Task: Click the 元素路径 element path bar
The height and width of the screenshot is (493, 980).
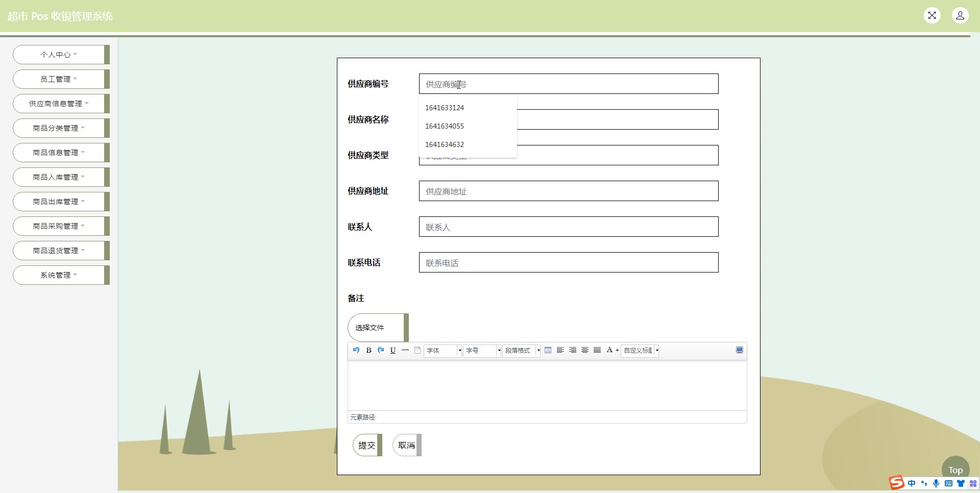Action: pos(547,417)
